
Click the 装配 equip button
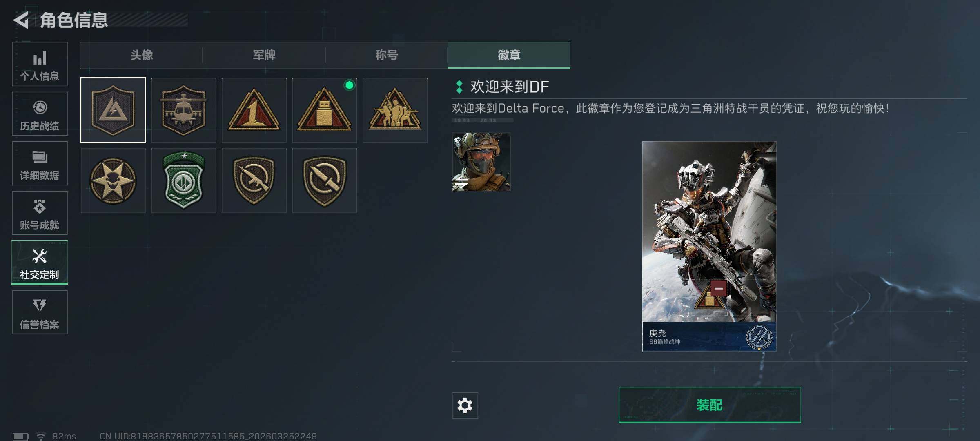click(710, 405)
